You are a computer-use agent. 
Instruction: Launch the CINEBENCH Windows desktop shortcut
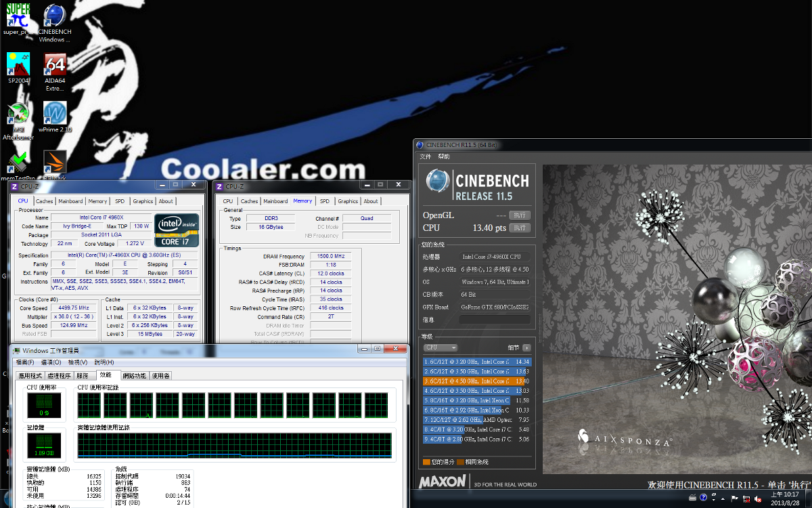pos(55,23)
